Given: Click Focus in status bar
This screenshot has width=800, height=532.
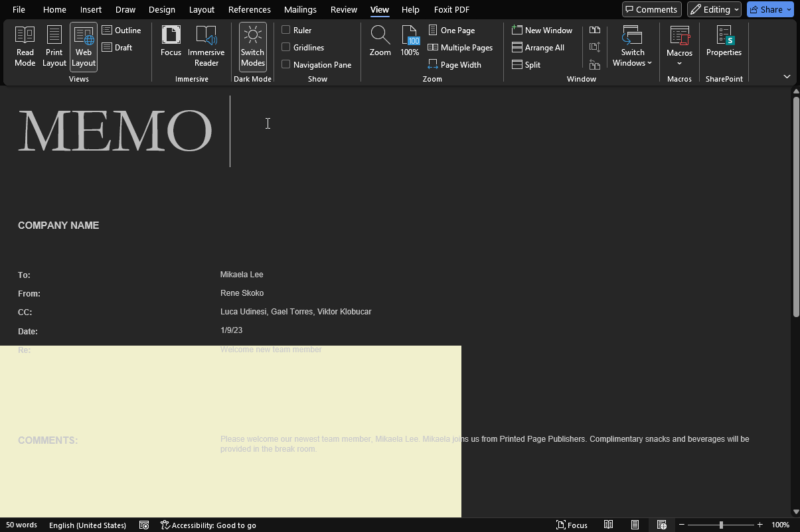Looking at the screenshot, I should pyautogui.click(x=572, y=525).
